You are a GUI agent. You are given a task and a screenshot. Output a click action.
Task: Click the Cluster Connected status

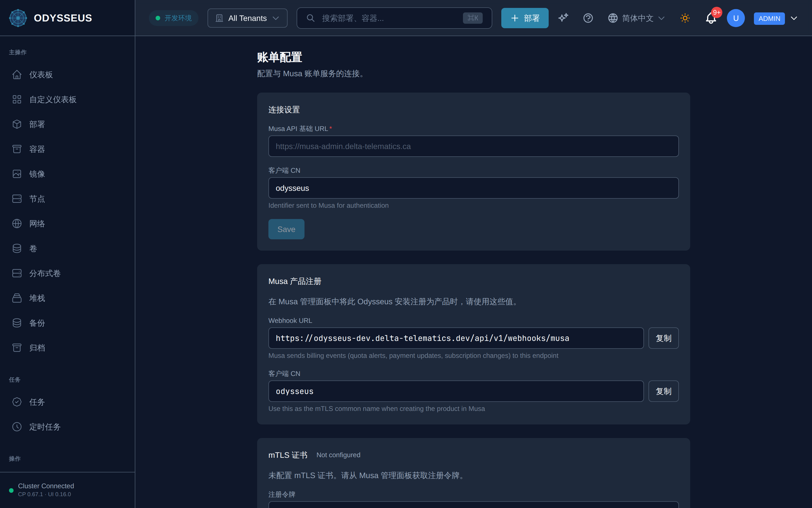coord(46,486)
